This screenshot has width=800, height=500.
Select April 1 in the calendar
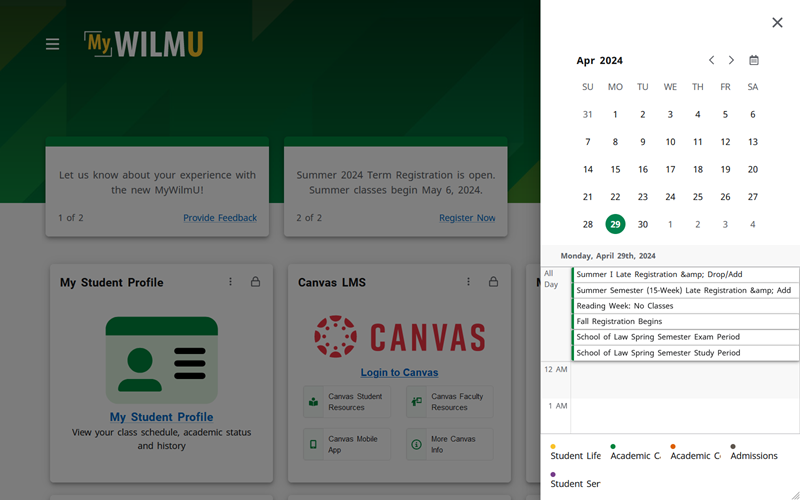tap(615, 114)
